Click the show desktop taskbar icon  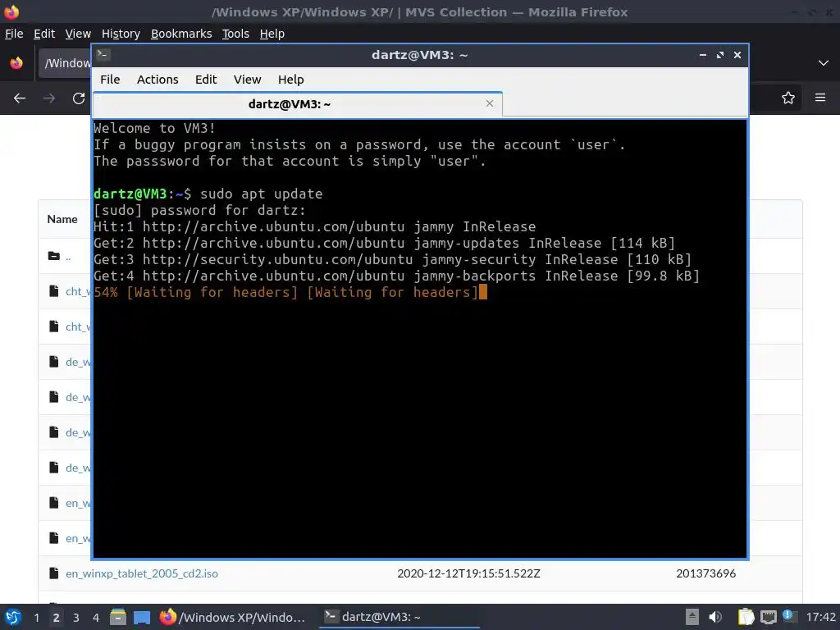142,617
